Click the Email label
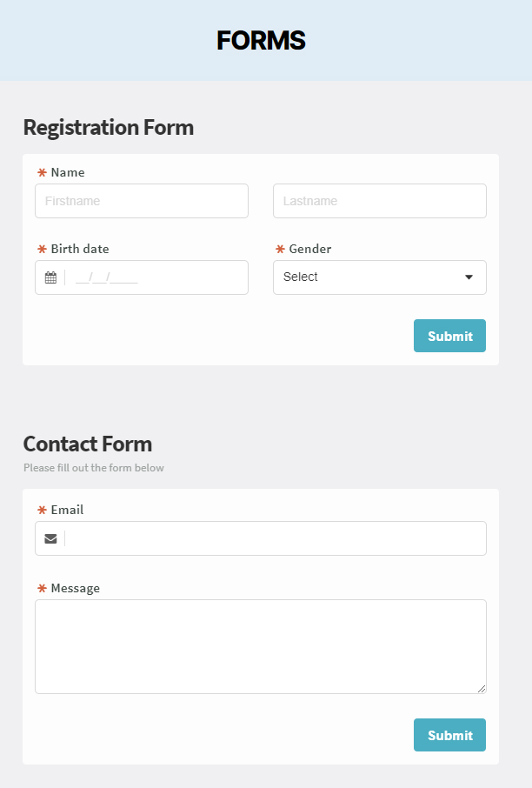 point(67,510)
